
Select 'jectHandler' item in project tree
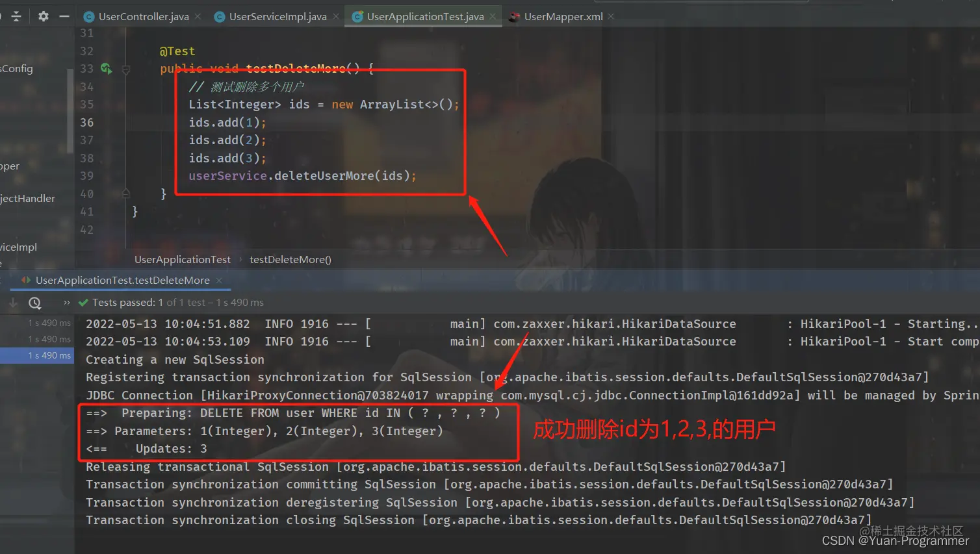click(x=28, y=199)
